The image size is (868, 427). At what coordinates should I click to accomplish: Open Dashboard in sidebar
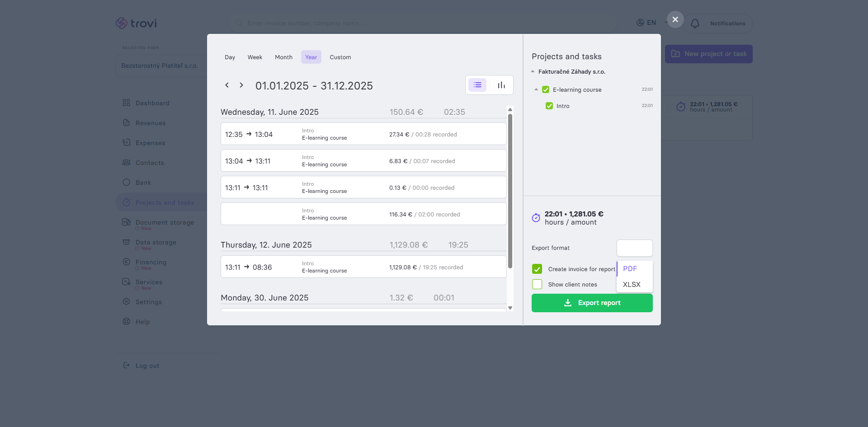pyautogui.click(x=152, y=103)
